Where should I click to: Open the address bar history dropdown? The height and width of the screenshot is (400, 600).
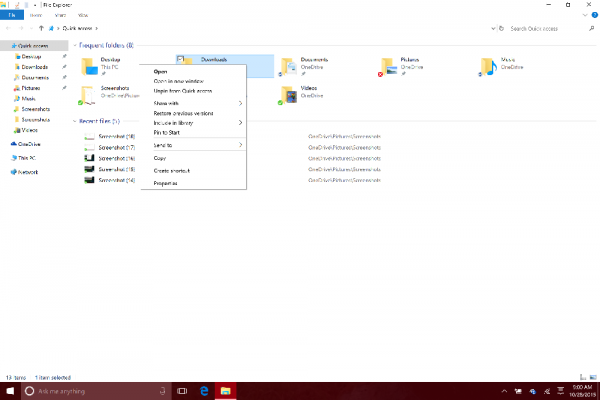tap(493, 28)
